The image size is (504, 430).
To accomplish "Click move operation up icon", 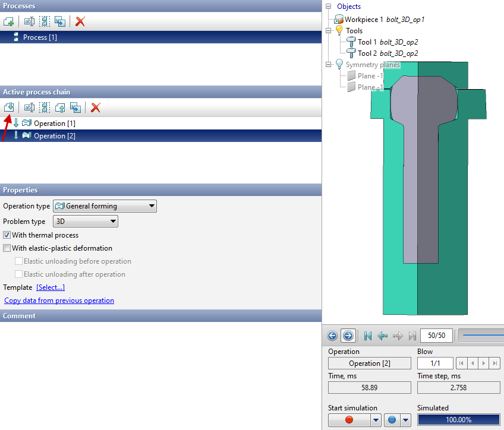I will coord(60,107).
